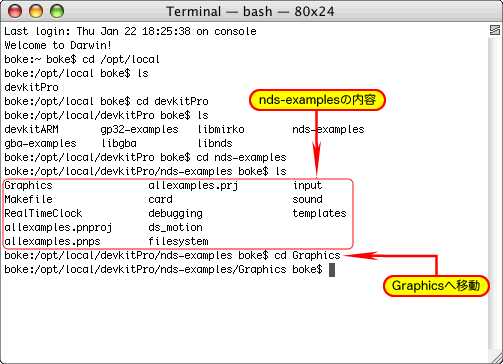This screenshot has width=503, height=364.
Task: Click 'input' in the listing
Action: point(307,185)
